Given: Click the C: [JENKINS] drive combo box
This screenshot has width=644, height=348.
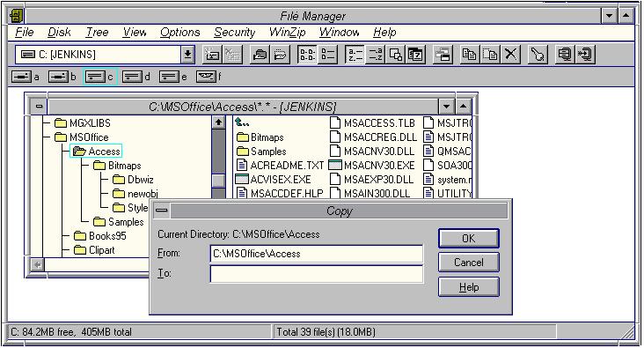Looking at the screenshot, I should pyautogui.click(x=105, y=55).
